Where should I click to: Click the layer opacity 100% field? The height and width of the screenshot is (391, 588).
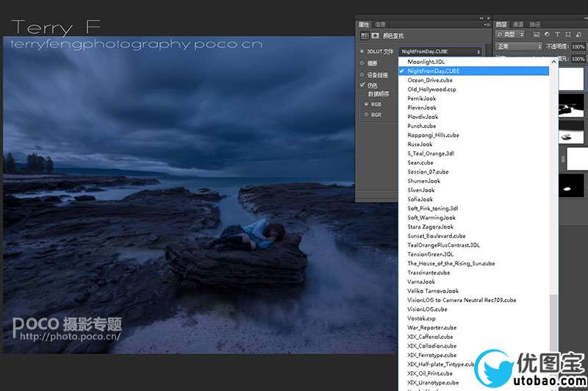[578, 46]
